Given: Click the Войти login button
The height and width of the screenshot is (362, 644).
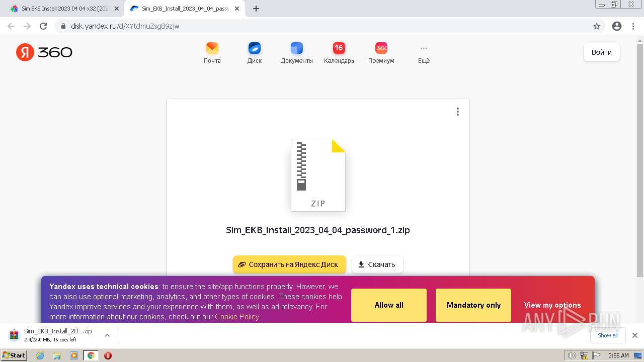Looking at the screenshot, I should click(x=602, y=52).
